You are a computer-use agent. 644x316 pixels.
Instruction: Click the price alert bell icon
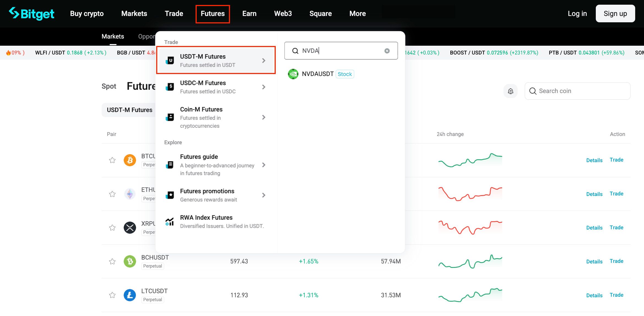pyautogui.click(x=510, y=91)
